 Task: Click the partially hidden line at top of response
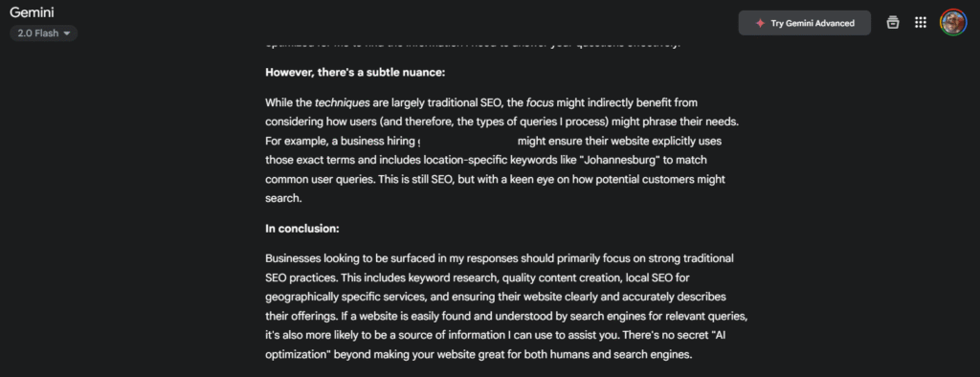[x=473, y=44]
